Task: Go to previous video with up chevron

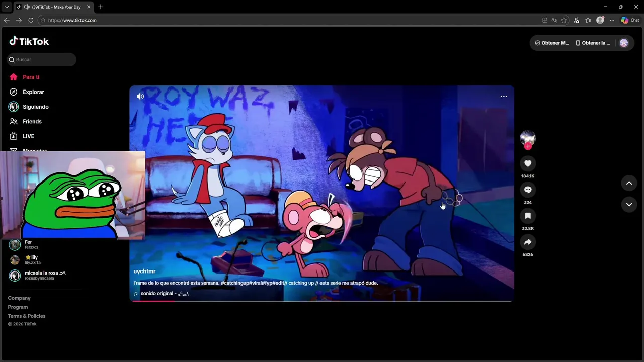Action: [x=629, y=183]
